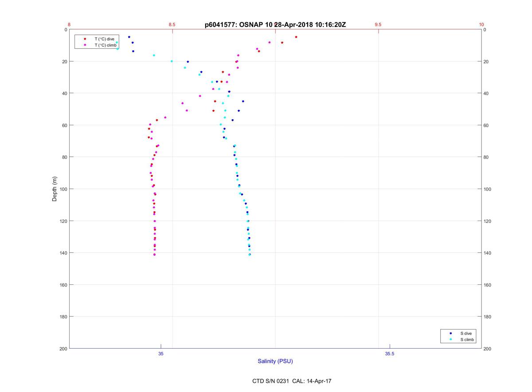Click the magenta marker in the temperature legend
This screenshot has width=532, height=392.
click(x=85, y=45)
